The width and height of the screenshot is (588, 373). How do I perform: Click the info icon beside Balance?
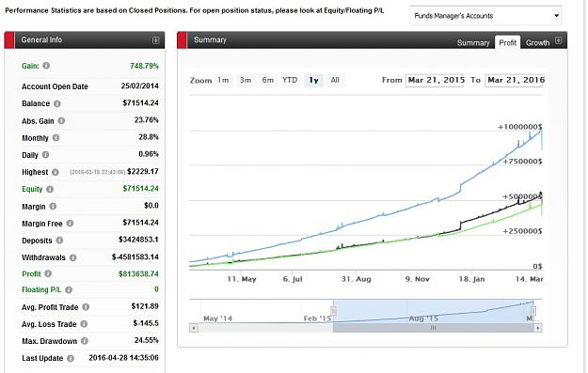[57, 103]
